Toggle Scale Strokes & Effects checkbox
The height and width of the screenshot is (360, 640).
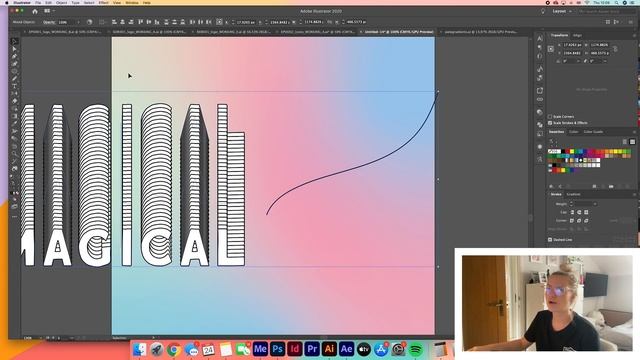coord(550,123)
